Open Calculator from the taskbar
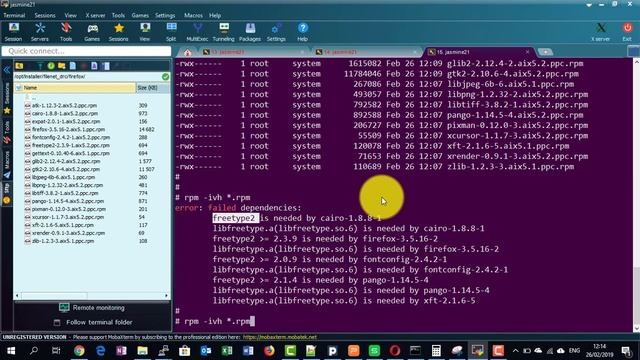640x360 pixels. pyautogui.click(x=436, y=351)
